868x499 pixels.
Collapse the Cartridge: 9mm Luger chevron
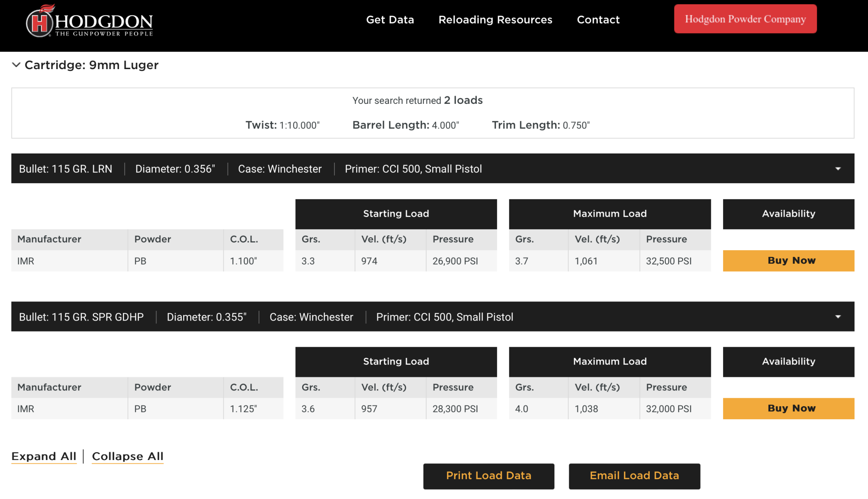point(16,65)
